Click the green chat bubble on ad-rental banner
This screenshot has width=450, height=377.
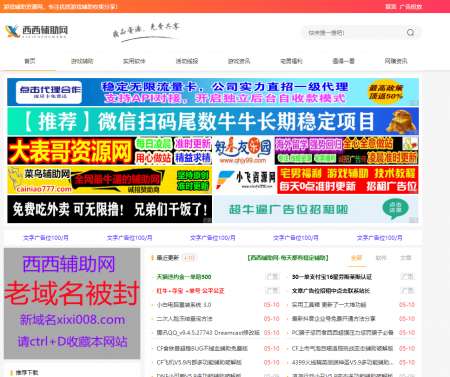click(x=395, y=209)
